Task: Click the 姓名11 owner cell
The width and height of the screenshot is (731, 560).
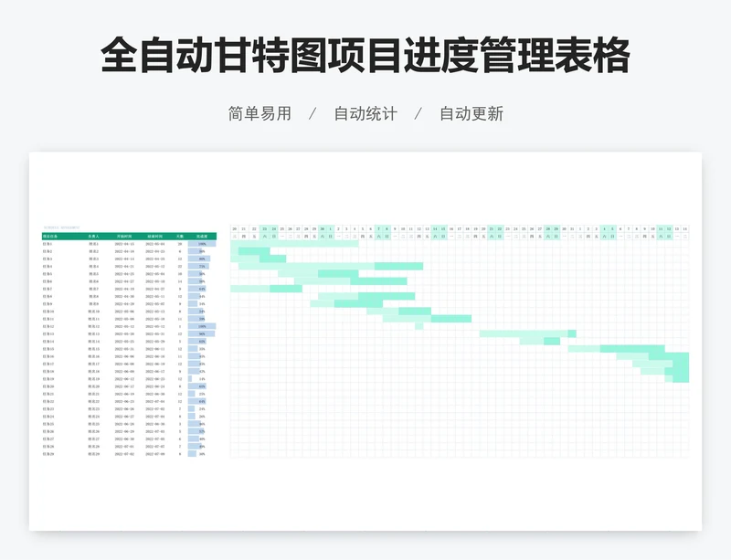Action: click(94, 319)
